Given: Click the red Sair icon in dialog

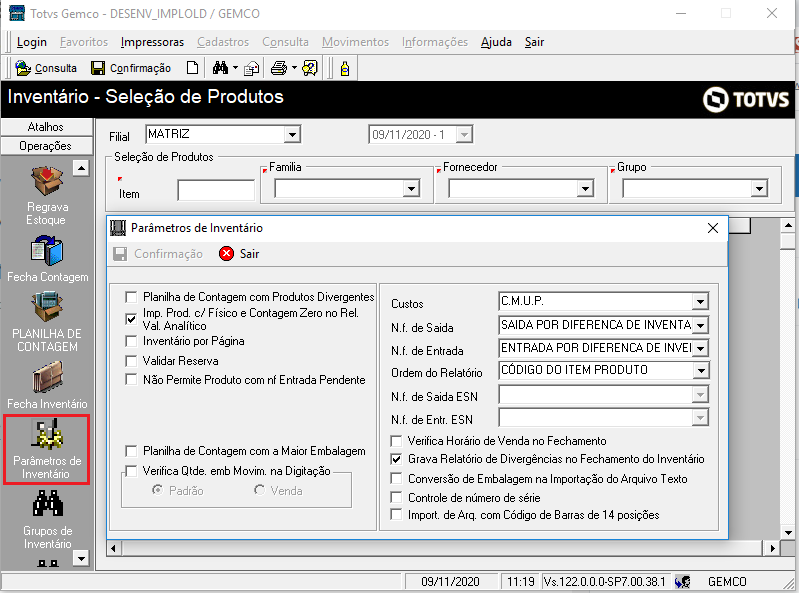Looking at the screenshot, I should click(226, 254).
